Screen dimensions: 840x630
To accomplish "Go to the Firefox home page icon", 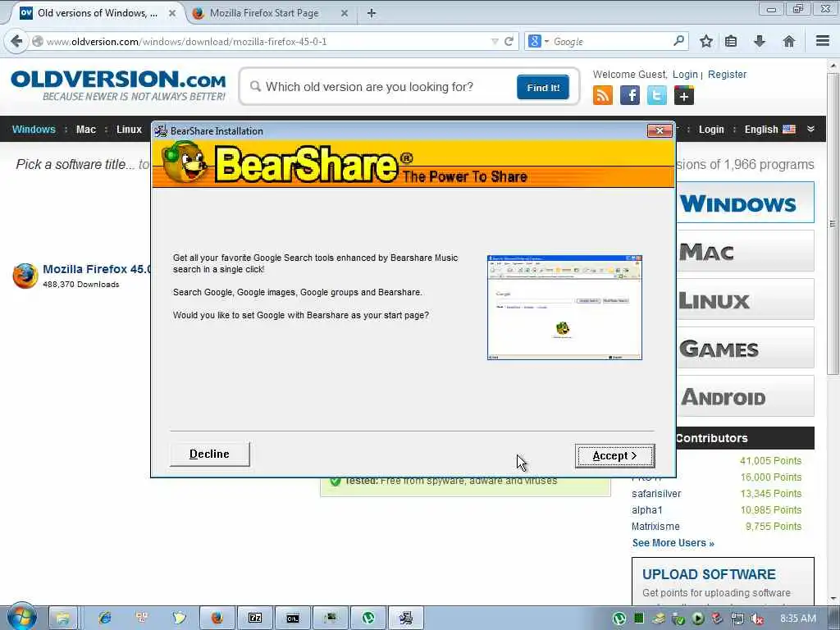I will [788, 41].
